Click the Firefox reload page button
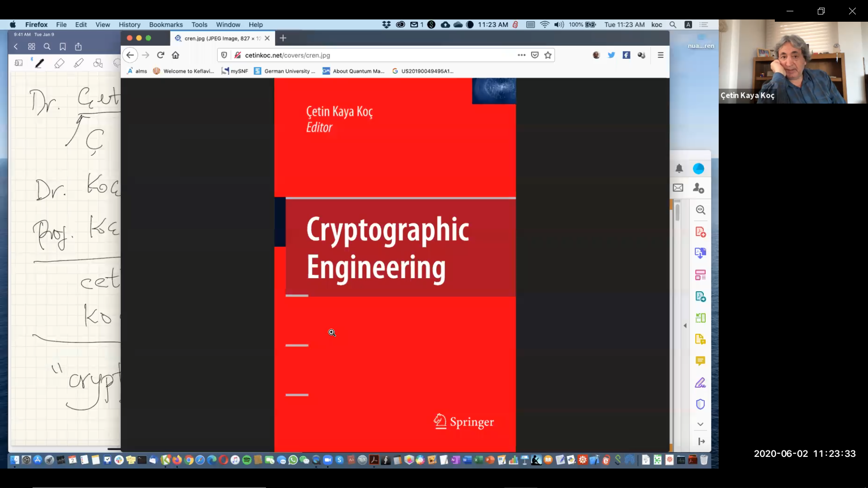 coord(161,55)
